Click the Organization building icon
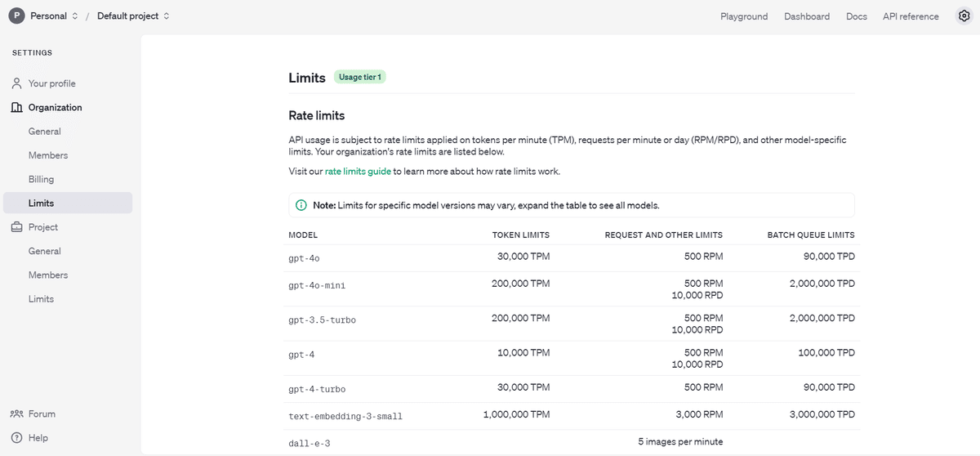Image resolution: width=980 pixels, height=456 pixels. [16, 107]
